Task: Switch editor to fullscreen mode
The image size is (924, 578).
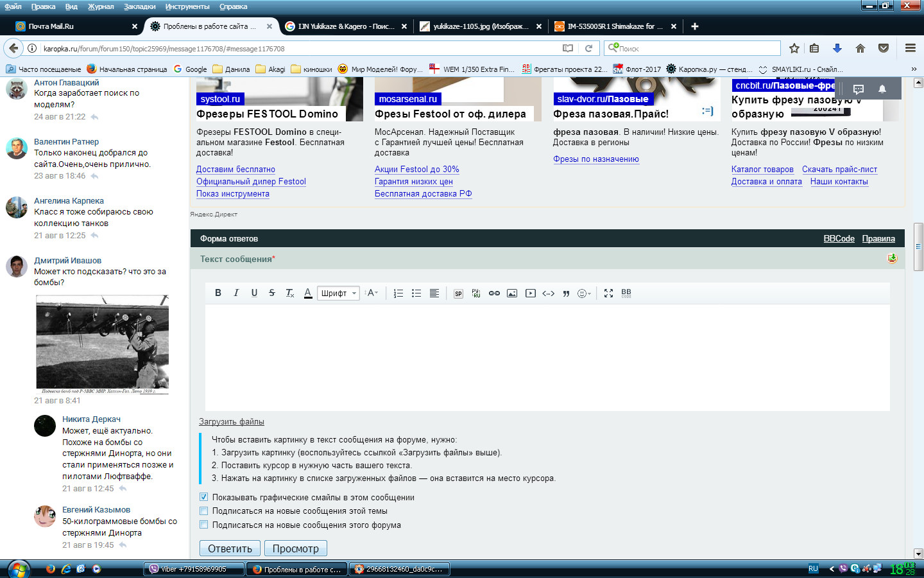Action: coord(608,293)
